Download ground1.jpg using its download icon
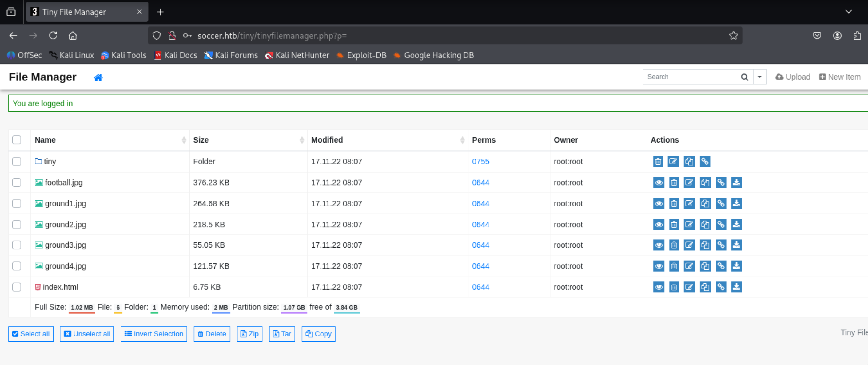 (x=736, y=203)
